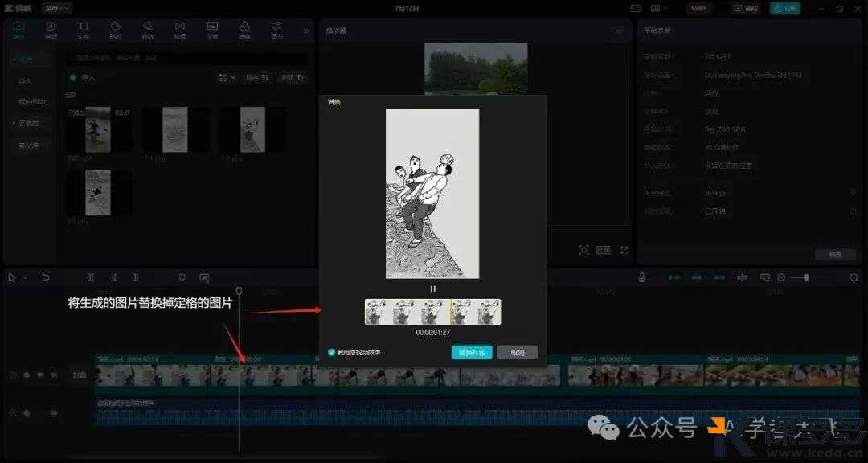Open the sort dropdown in the media panel
The height and width of the screenshot is (463, 868).
pos(256,77)
